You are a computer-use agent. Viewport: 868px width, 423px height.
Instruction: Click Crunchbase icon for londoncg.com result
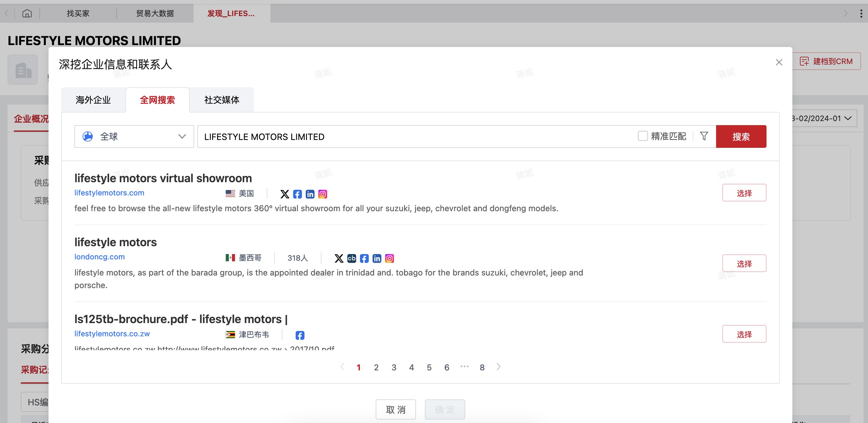pos(351,258)
